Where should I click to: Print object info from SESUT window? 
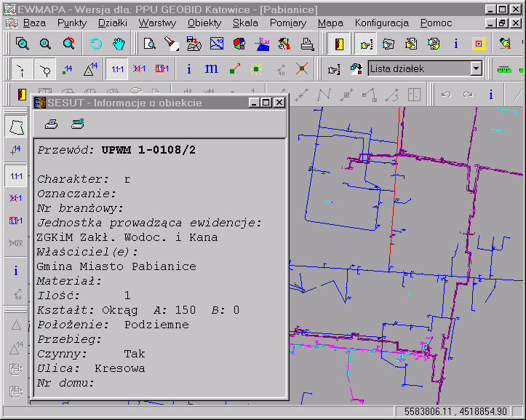(x=52, y=123)
